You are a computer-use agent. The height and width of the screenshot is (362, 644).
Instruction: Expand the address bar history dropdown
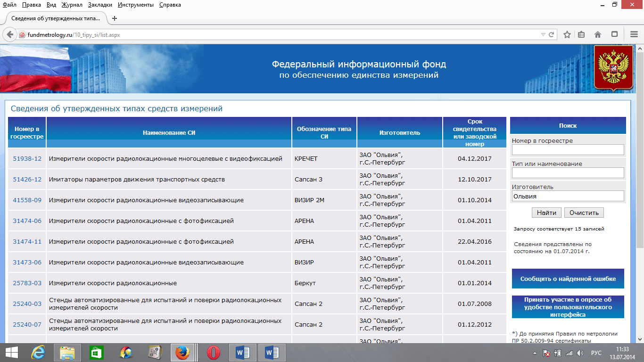(x=543, y=35)
